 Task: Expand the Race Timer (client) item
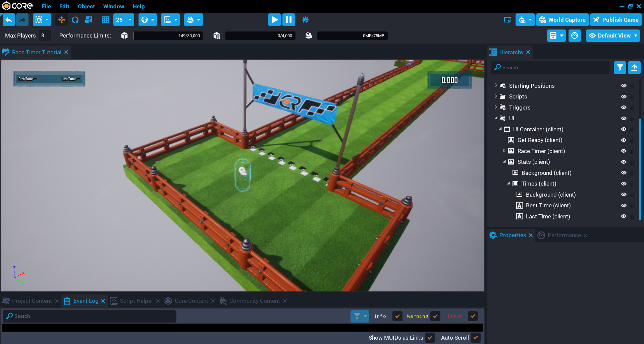(504, 151)
